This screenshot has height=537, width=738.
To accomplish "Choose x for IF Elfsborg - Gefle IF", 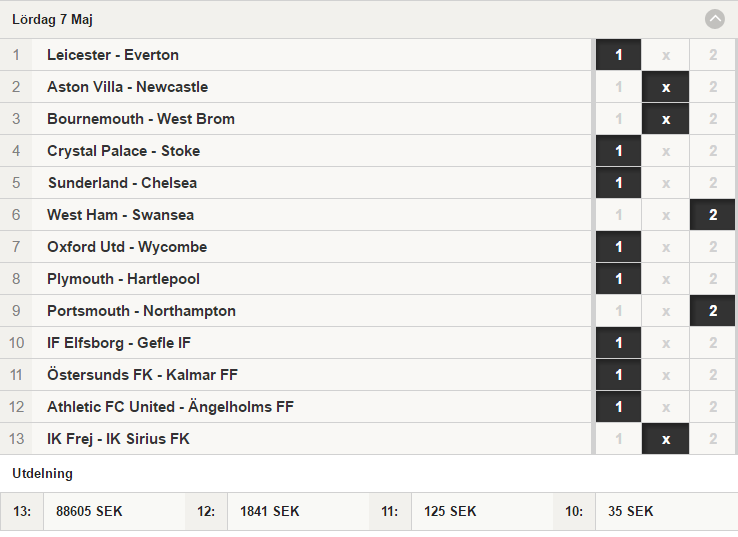I will 666,343.
